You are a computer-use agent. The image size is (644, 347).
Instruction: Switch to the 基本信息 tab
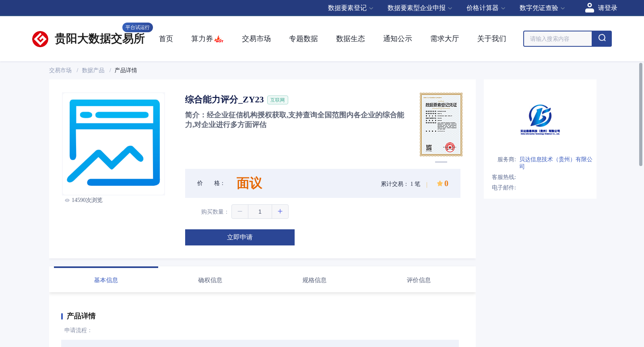point(106,280)
